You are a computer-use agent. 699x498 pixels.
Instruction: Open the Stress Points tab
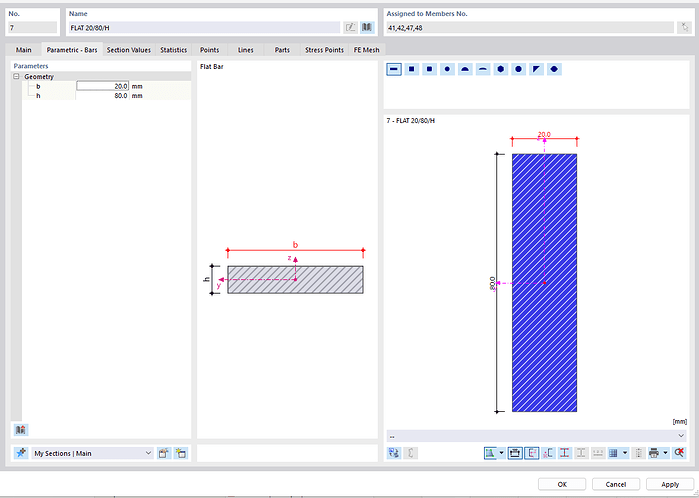click(x=324, y=49)
